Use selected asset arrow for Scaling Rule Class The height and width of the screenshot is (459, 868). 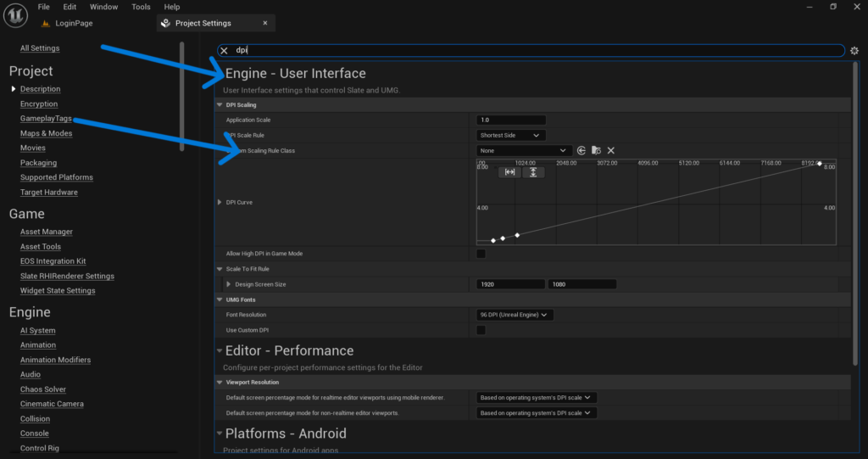(x=581, y=150)
